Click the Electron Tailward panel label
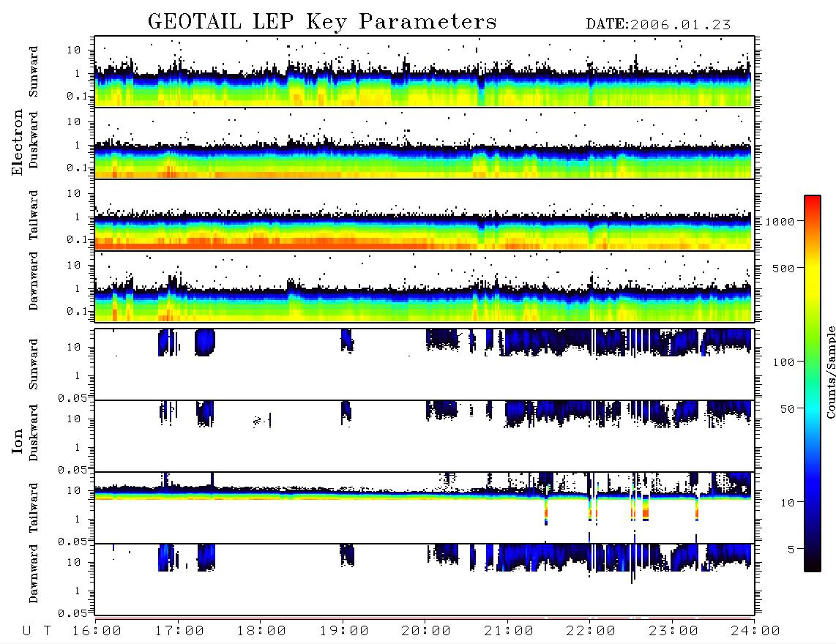Image resolution: width=836 pixels, height=644 pixels. 34,214
